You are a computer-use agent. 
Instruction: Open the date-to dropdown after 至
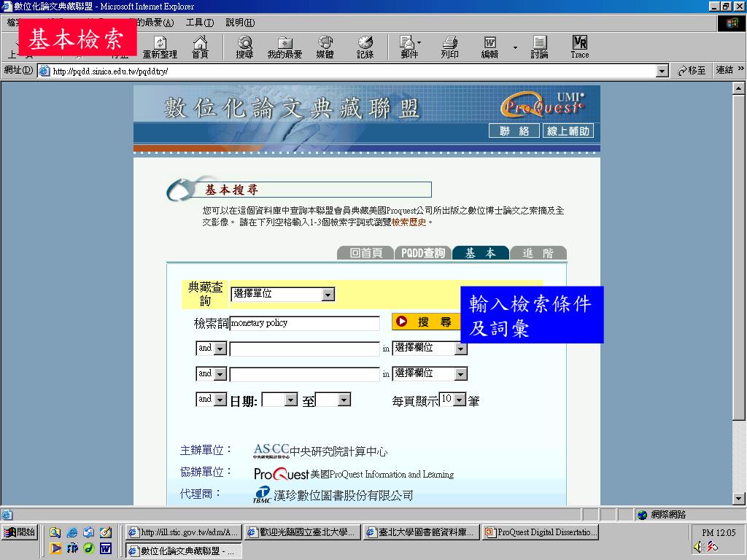click(333, 400)
